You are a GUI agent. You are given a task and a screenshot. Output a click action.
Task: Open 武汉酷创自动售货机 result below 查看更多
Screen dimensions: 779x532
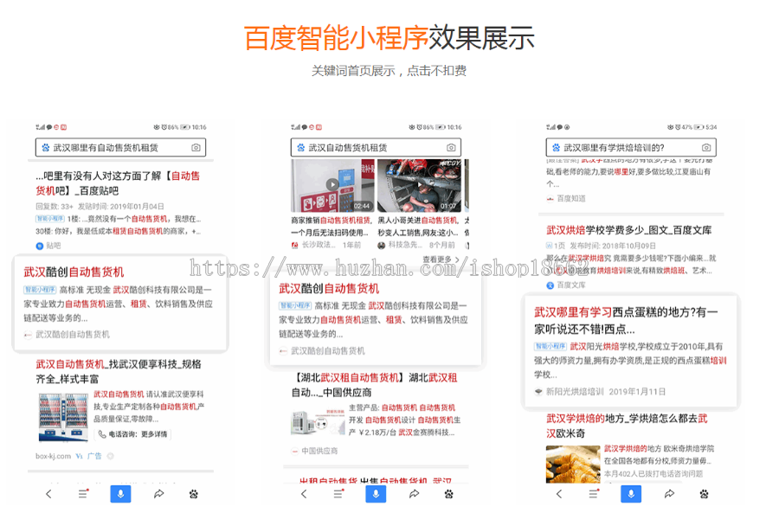click(329, 289)
